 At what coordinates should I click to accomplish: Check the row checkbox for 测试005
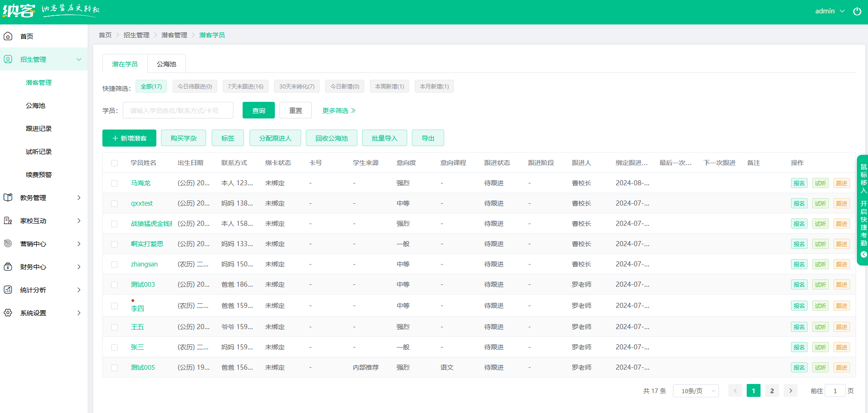(x=114, y=368)
